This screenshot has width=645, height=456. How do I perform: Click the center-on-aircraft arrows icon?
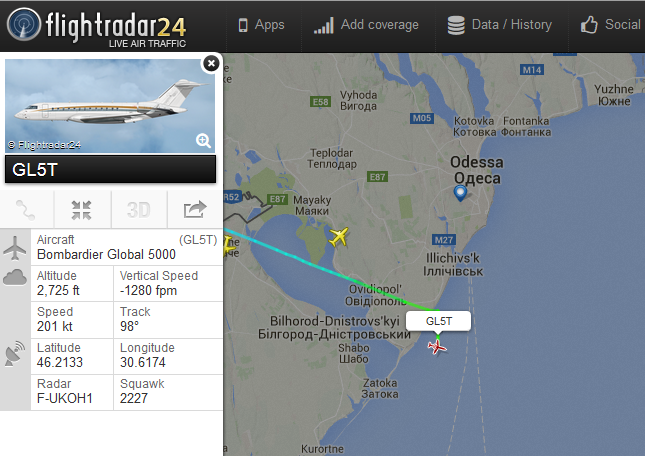tap(81, 210)
